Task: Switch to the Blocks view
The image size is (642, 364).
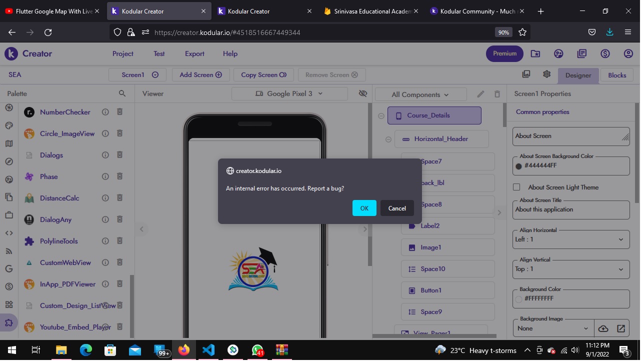Action: click(x=617, y=75)
